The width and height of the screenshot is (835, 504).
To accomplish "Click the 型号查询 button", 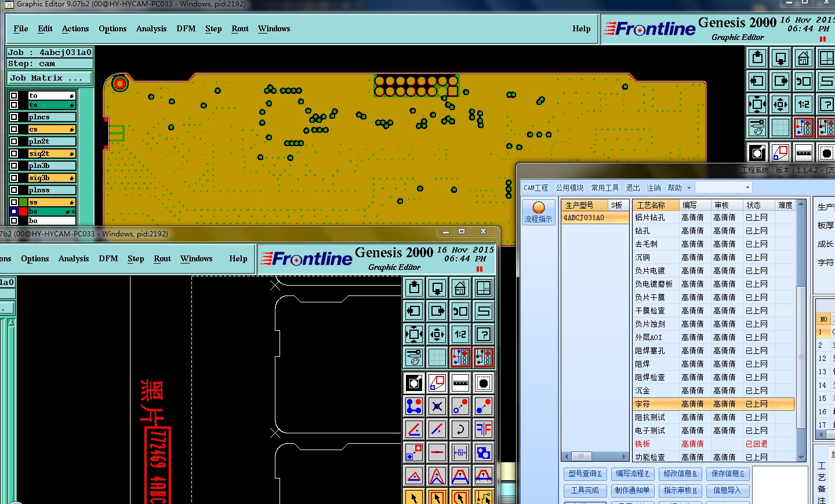I will (x=585, y=474).
